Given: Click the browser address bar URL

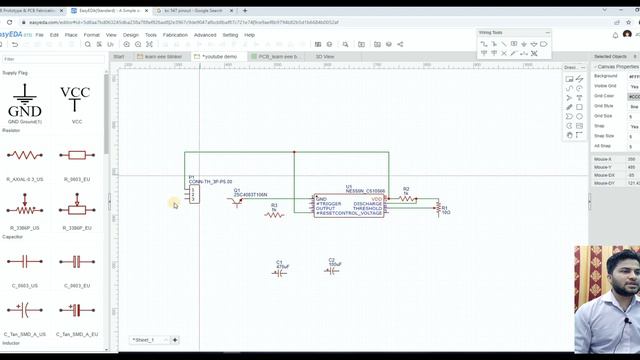Looking at the screenshot, I should 184,22.
